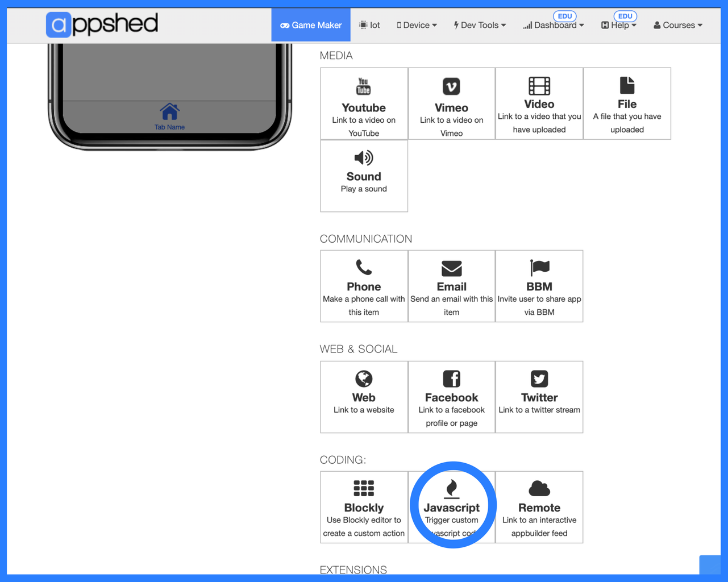The width and height of the screenshot is (728, 582).
Task: Choose the Remote appbuilder feed action
Action: click(x=539, y=505)
